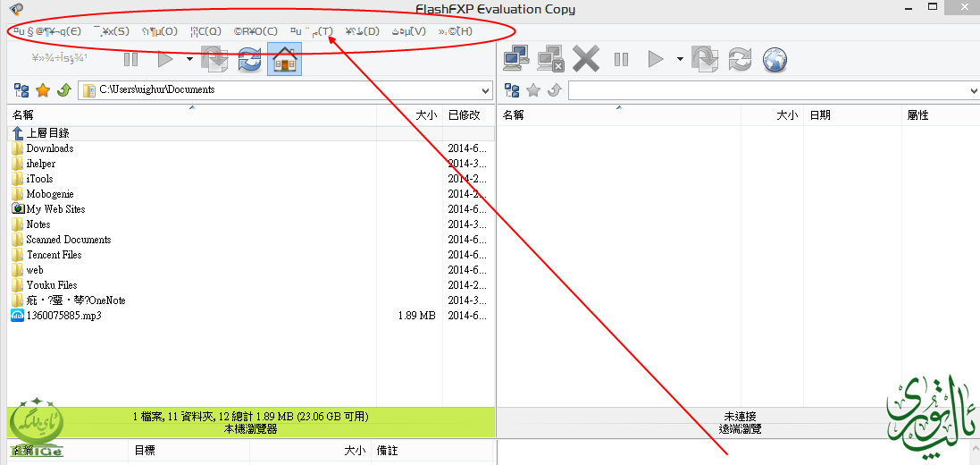
Task: Open the remote pane folder tree icon
Action: pyautogui.click(x=512, y=90)
